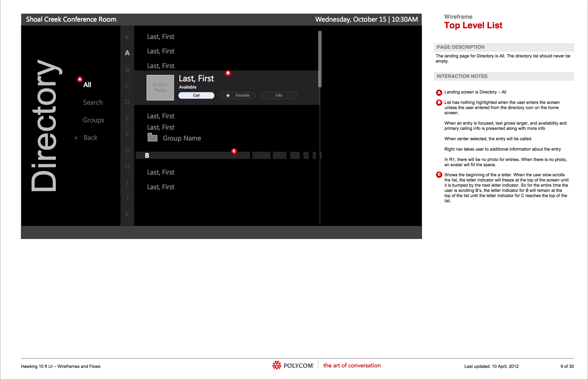Toggle Favorite for the focused Last, First entry
This screenshot has height=380, width=588.
pos(237,95)
